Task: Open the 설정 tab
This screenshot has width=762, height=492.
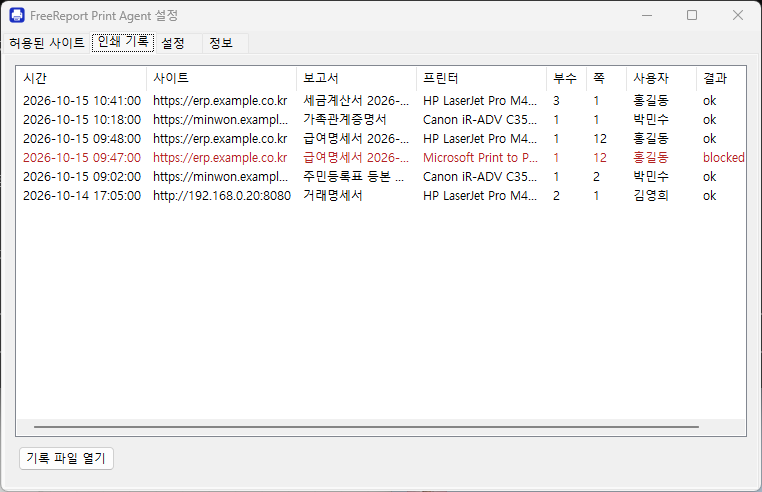Action: [178, 43]
